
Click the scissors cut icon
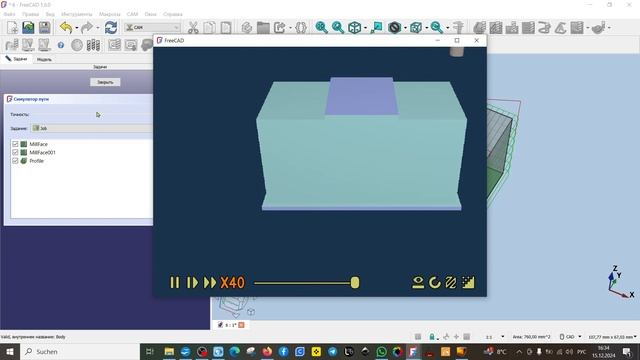tap(193, 27)
